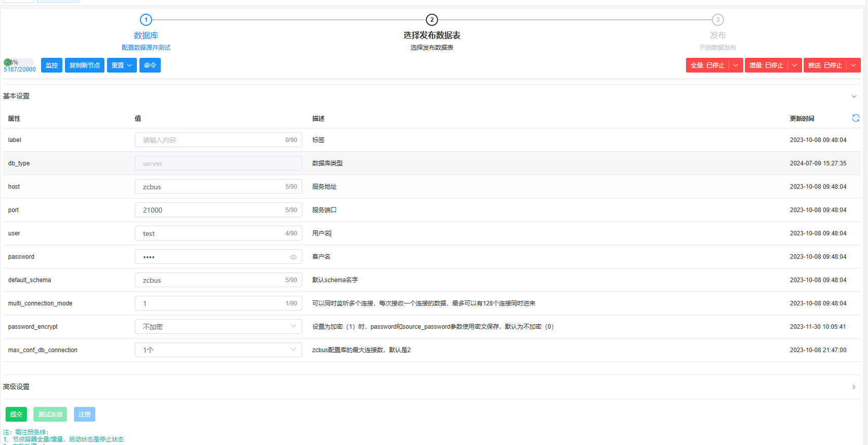Click step 3 发布 circle icon

717,20
